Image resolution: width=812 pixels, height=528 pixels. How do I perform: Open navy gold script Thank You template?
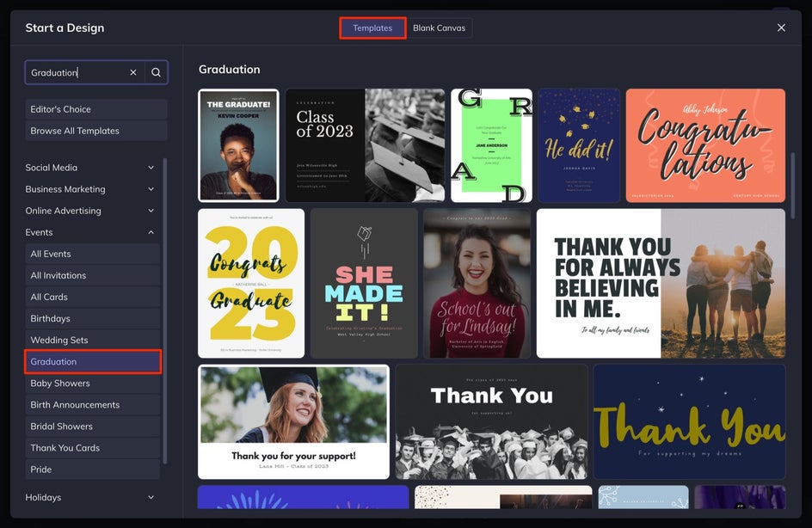pyautogui.click(x=689, y=422)
